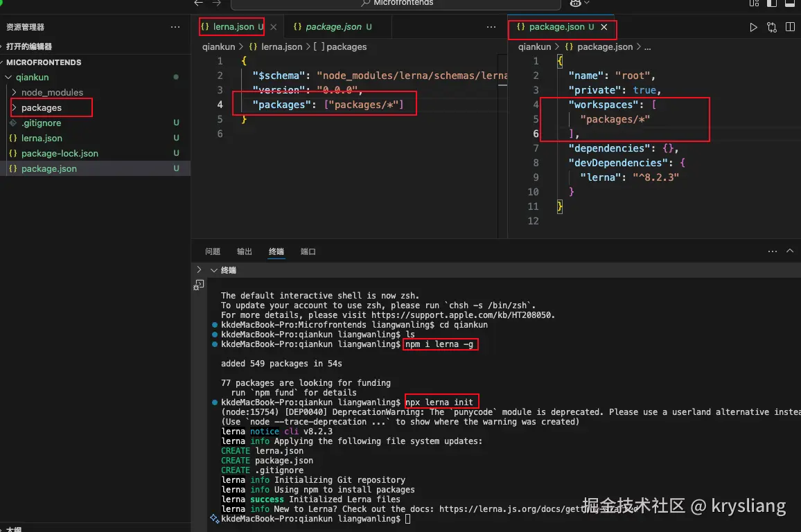Close the right-pane package.json tab

point(604,27)
